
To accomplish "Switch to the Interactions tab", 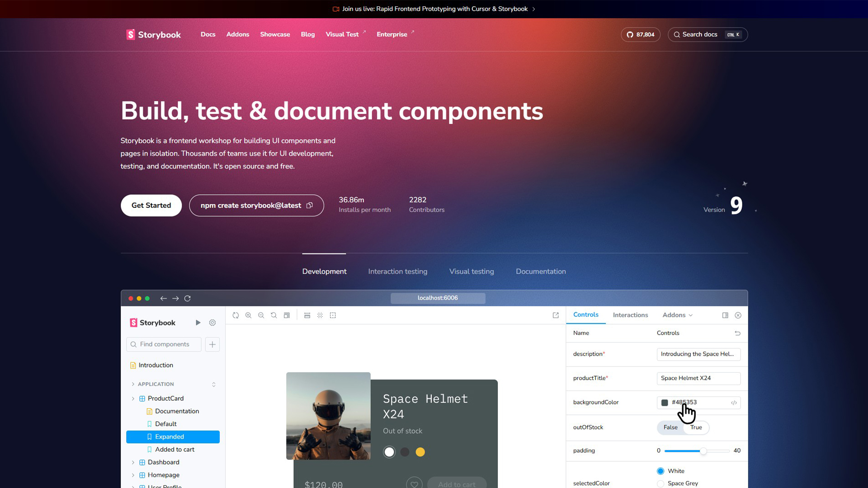I will coord(630,315).
